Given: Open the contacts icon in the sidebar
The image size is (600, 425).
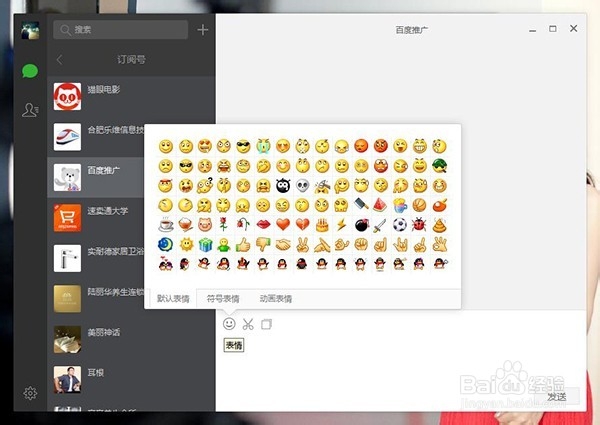Looking at the screenshot, I should 30,110.
